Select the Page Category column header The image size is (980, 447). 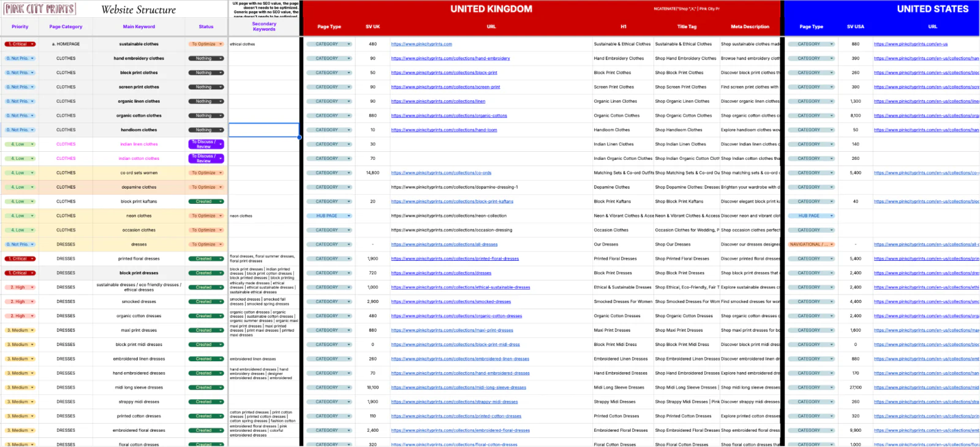[66, 27]
